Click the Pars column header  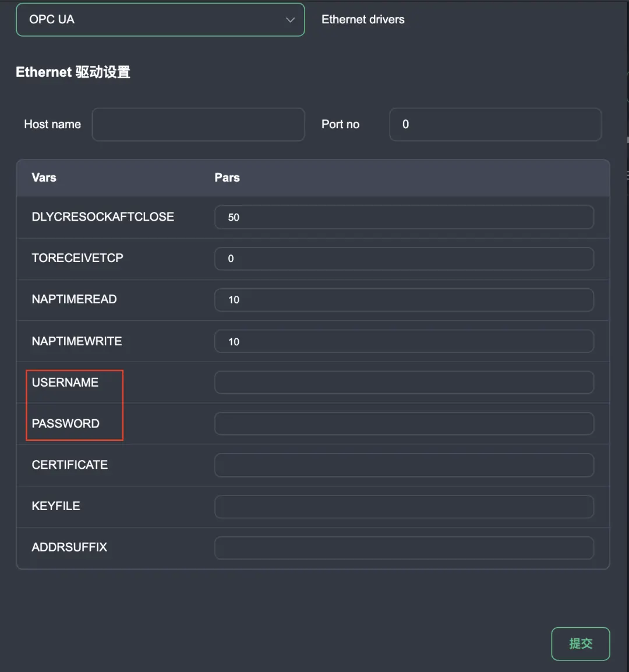[x=227, y=178]
